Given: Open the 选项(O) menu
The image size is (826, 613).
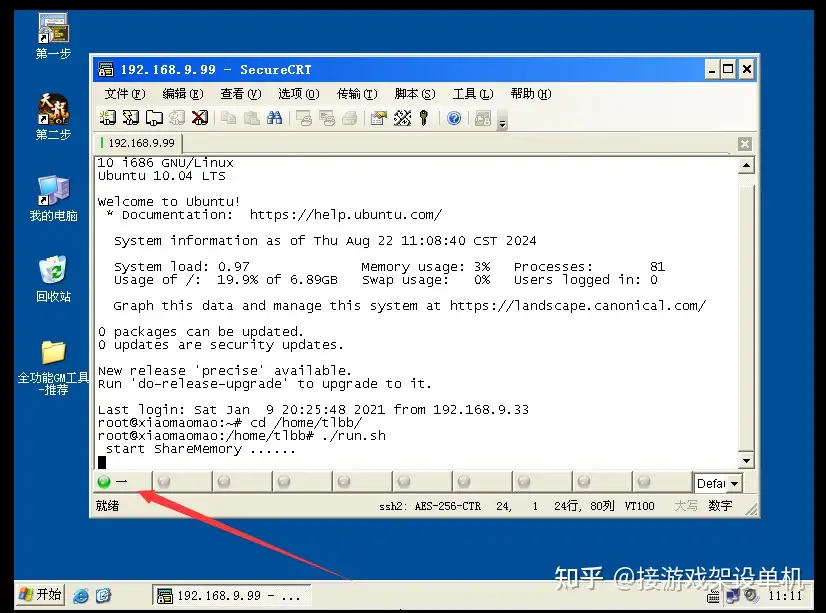Looking at the screenshot, I should [299, 94].
